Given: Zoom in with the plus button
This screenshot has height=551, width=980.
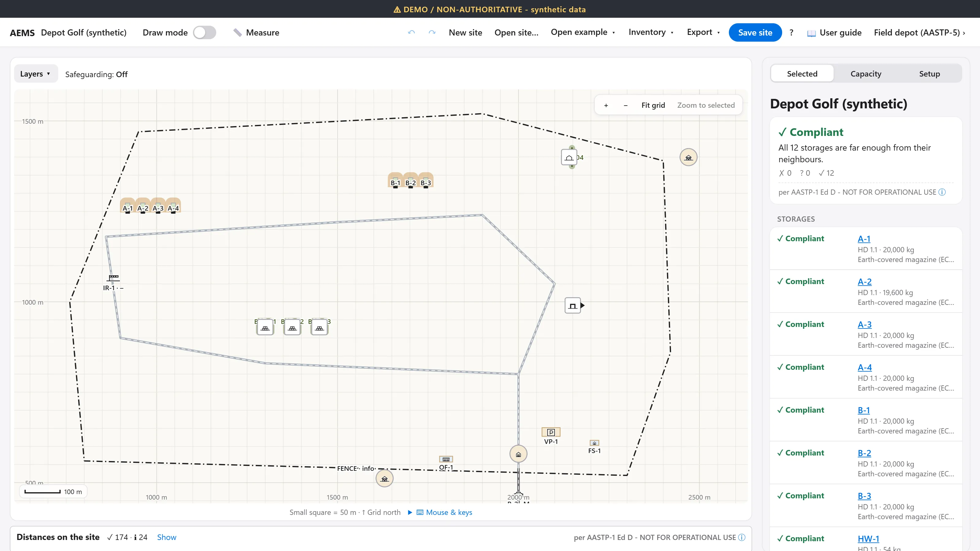Looking at the screenshot, I should tap(606, 105).
